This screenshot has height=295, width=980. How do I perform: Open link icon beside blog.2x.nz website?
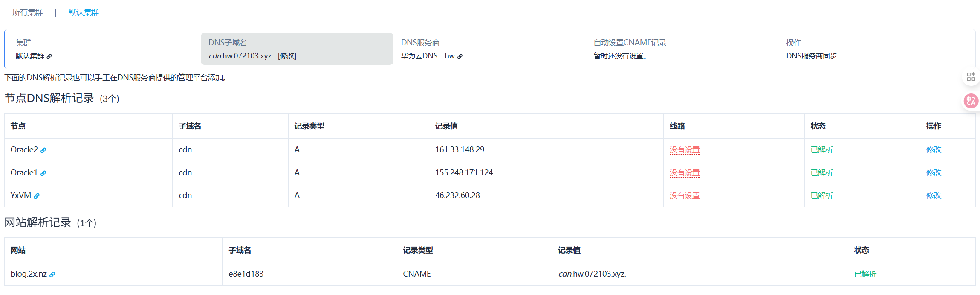(52, 275)
